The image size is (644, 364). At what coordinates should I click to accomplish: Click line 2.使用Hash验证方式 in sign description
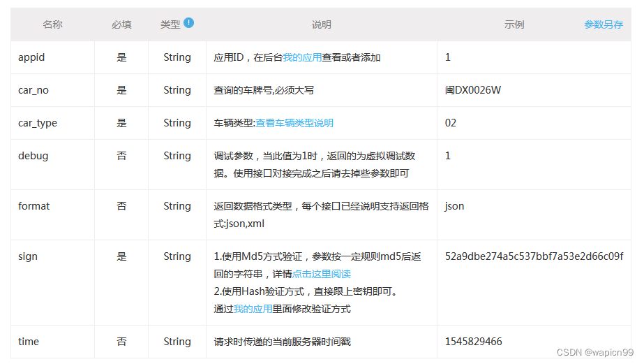[x=259, y=291]
